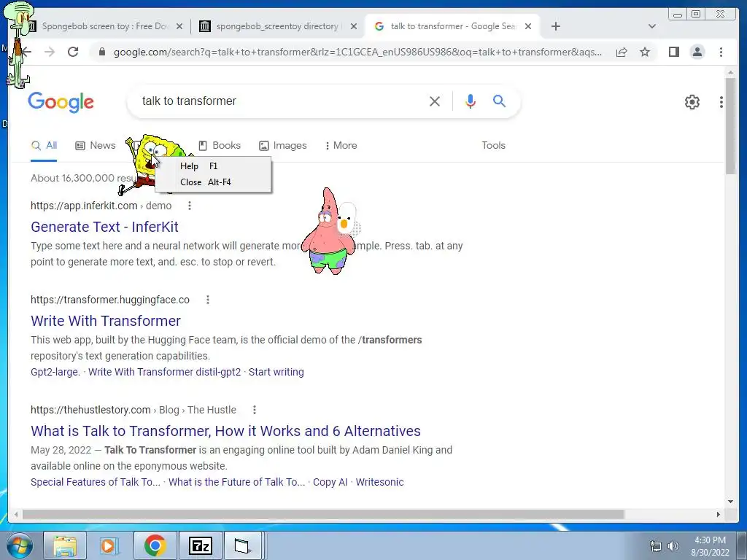
Task: Close the Spongebob screen toy tab
Action: (179, 26)
